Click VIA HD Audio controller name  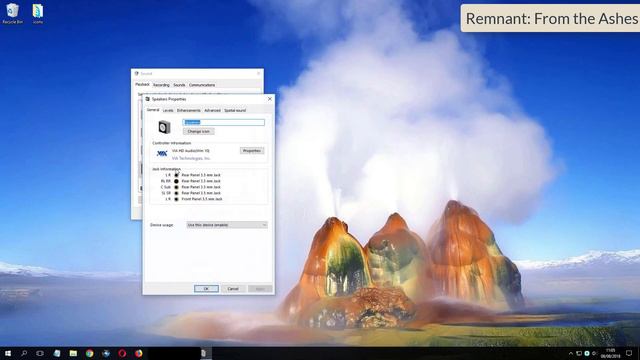point(191,151)
